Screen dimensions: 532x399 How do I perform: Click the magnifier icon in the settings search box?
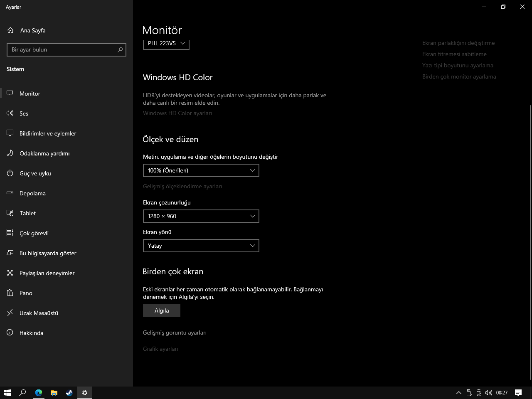[x=120, y=50]
